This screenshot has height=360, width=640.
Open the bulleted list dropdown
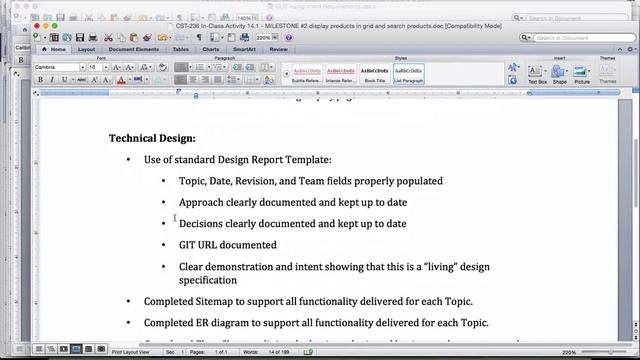190,67
